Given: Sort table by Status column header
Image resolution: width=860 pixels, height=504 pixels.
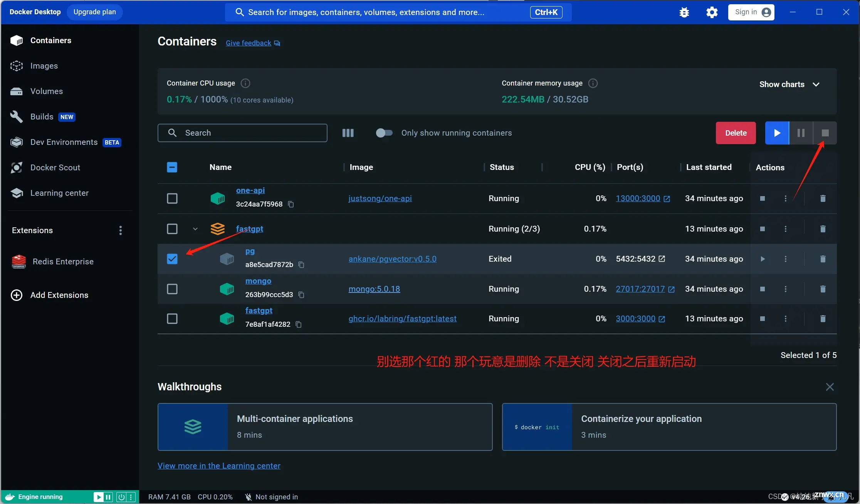Looking at the screenshot, I should [502, 167].
